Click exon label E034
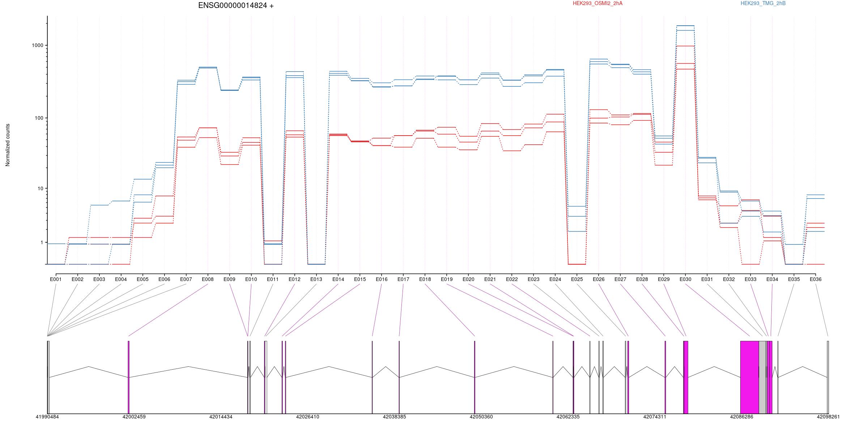Screen dimensions: 868x434 772,279
